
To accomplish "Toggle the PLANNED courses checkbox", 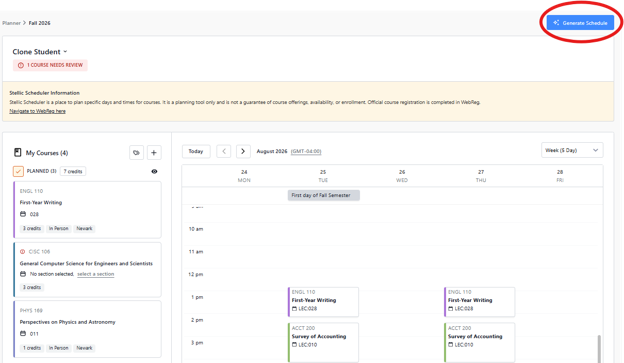I will click(x=18, y=171).
